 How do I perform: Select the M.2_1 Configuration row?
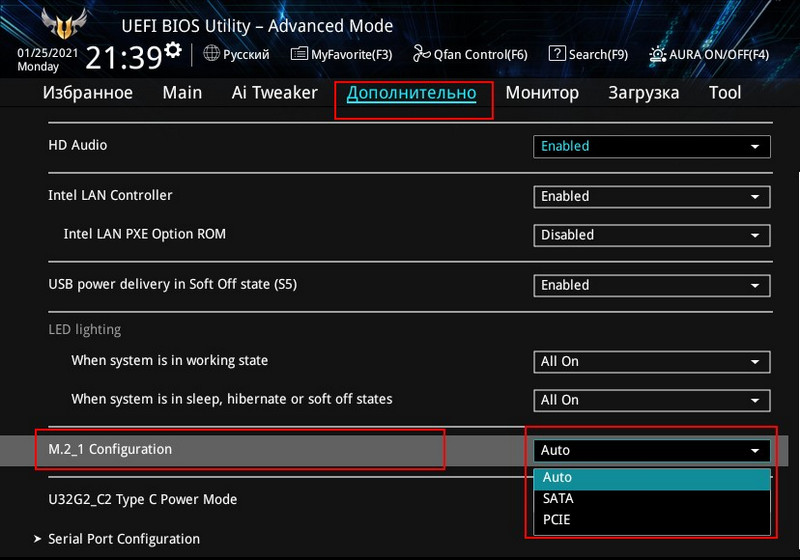[240, 450]
